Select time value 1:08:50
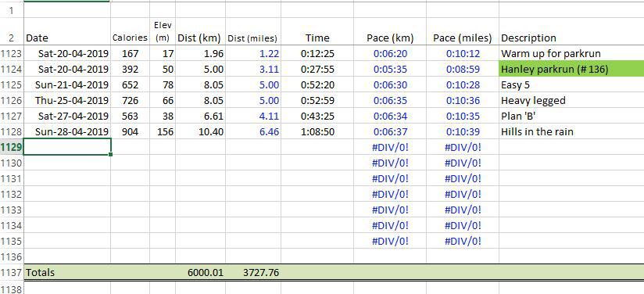This screenshot has height=294, width=644. tap(317, 131)
